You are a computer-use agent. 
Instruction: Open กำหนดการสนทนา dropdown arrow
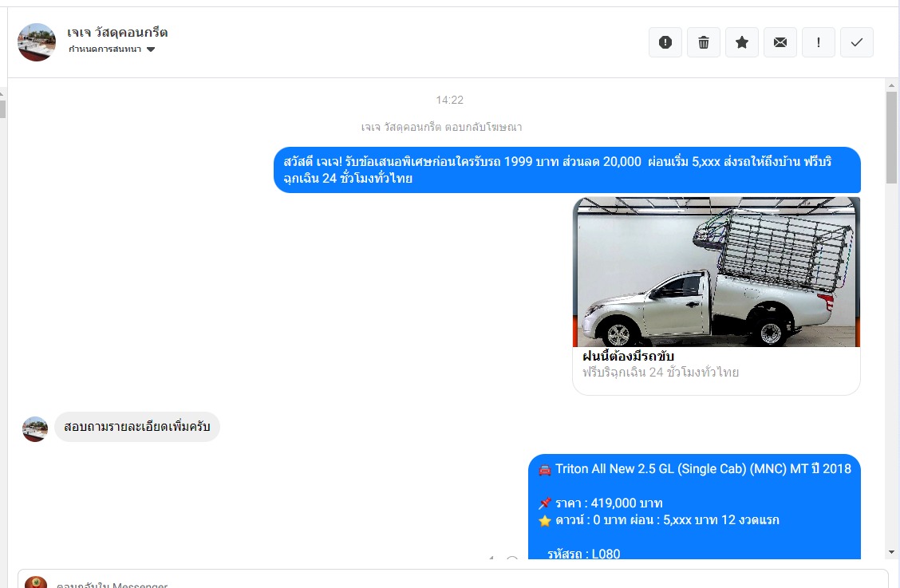coord(151,49)
